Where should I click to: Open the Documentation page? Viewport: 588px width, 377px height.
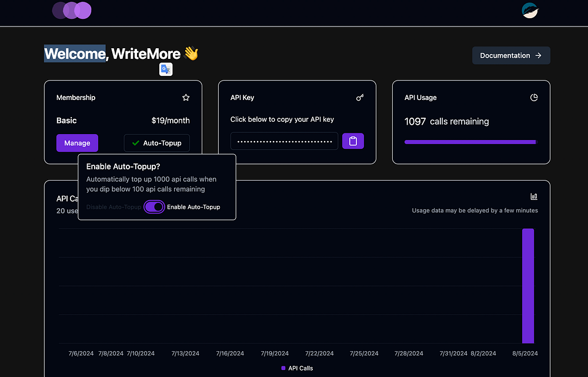pos(511,55)
